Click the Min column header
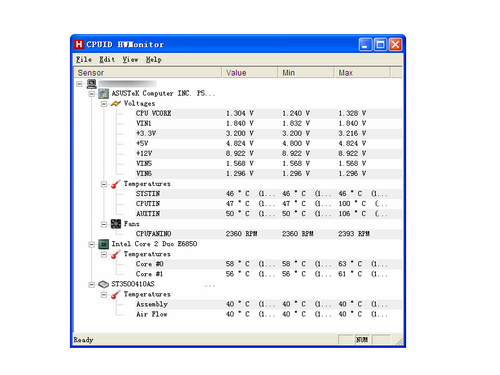Screen dimensions: 500x375 tap(306, 73)
